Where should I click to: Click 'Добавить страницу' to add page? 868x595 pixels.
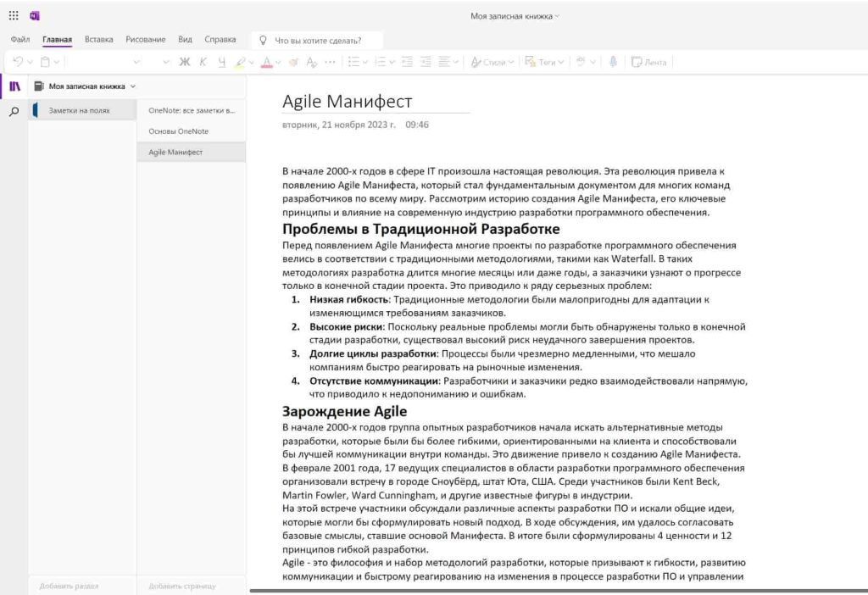182,586
